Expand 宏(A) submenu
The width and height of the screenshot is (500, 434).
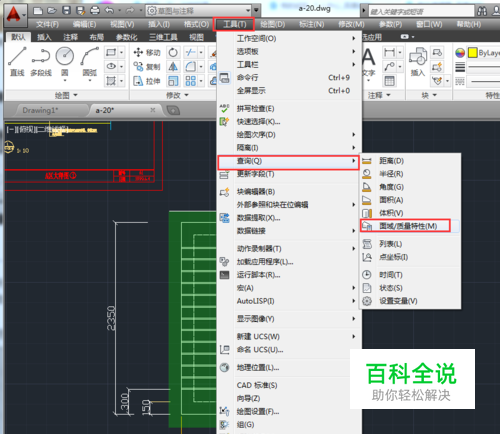click(x=289, y=288)
